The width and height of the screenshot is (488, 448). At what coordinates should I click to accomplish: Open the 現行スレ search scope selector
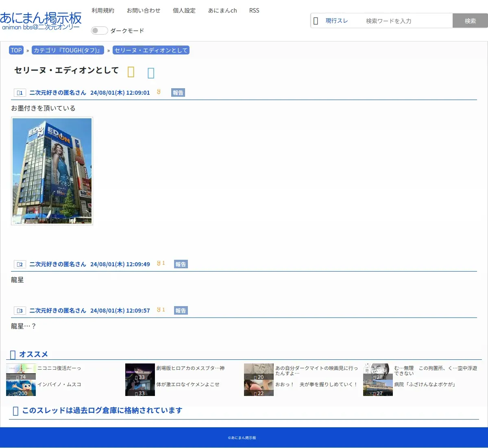tap(337, 21)
